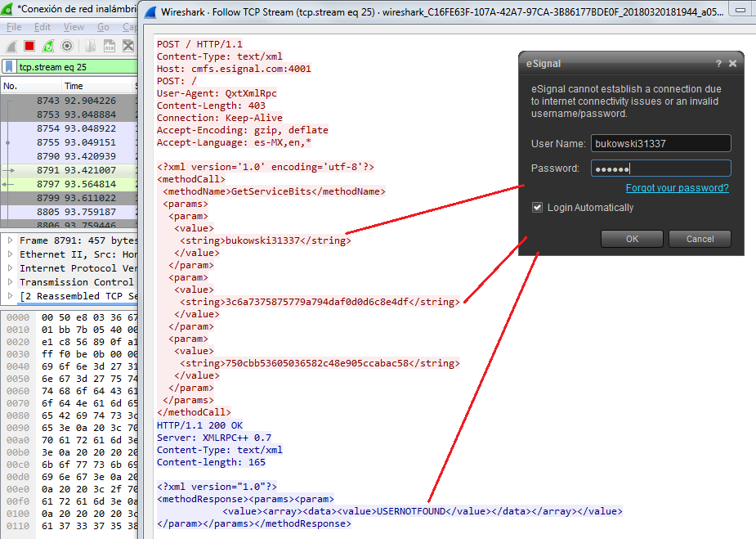This screenshot has width=756, height=539.
Task: Click hex offset row 0110
Action: click(x=69, y=525)
